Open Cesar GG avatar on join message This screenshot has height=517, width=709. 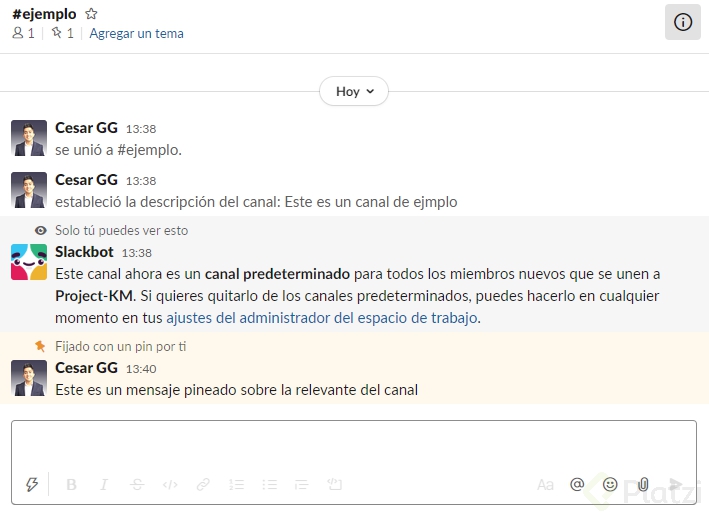point(29,138)
